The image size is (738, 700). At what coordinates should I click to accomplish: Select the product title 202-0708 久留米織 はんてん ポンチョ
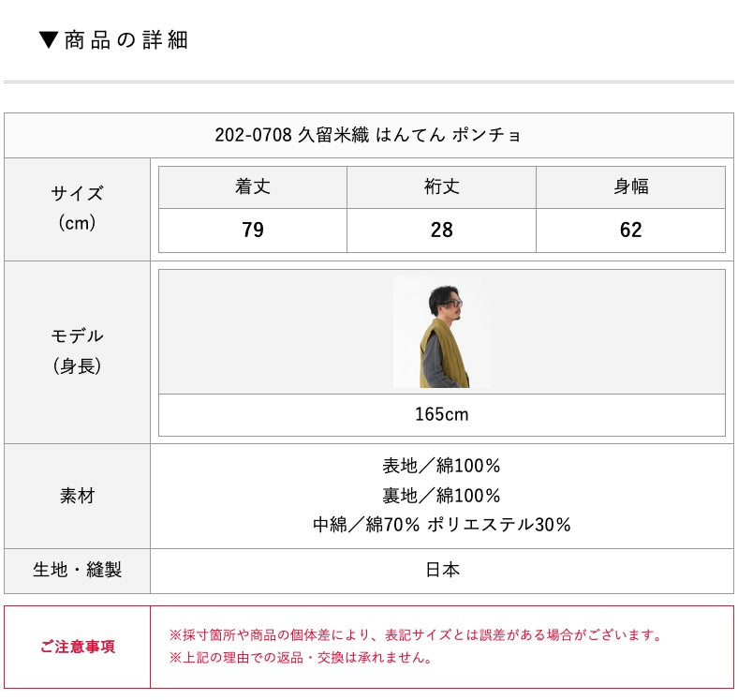(x=368, y=135)
